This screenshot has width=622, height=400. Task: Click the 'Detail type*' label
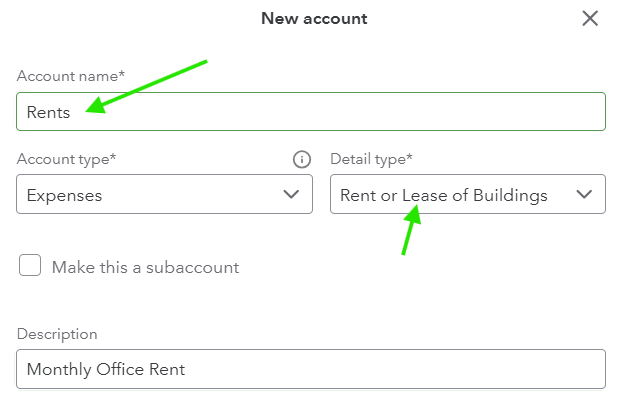tap(371, 159)
